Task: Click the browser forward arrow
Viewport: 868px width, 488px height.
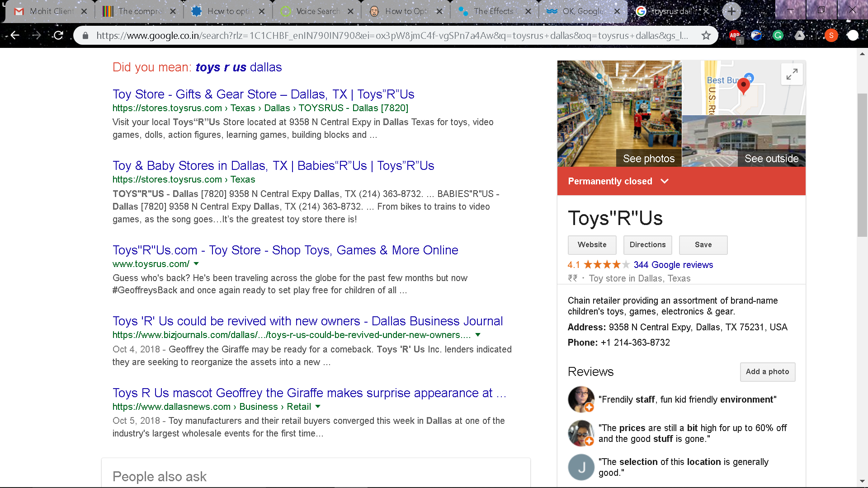Action: pos(37,35)
